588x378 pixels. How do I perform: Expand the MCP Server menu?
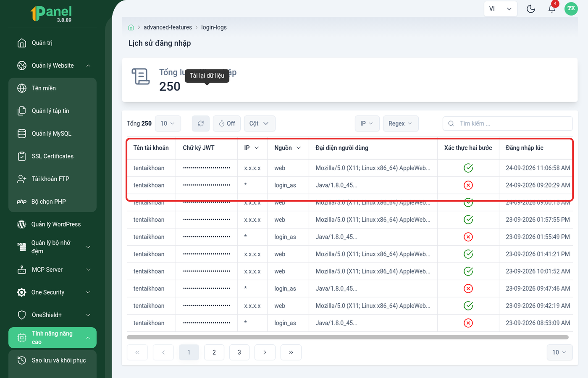pos(52,270)
